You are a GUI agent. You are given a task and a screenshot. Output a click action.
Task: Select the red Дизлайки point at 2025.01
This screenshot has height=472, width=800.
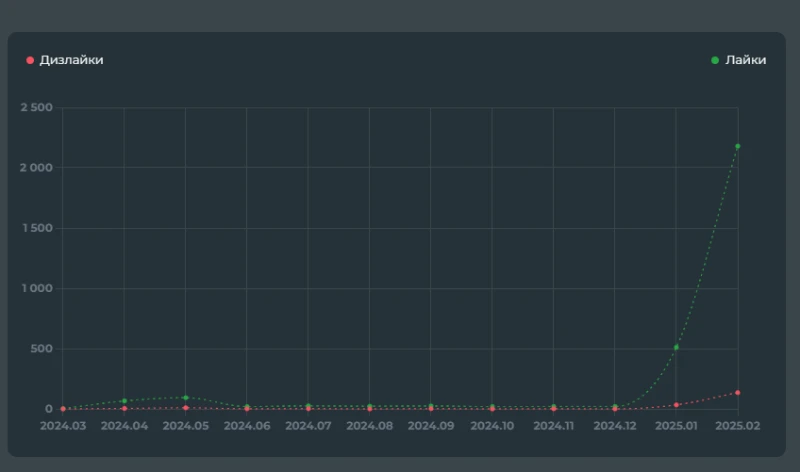tap(676, 405)
